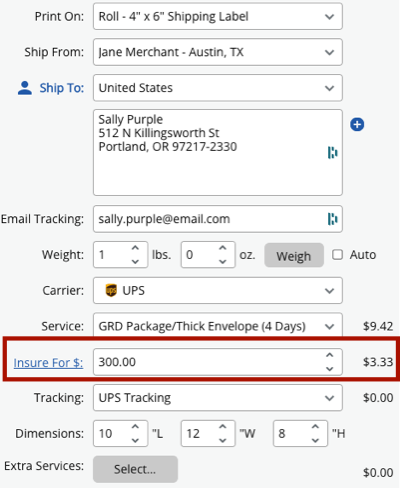Image resolution: width=400 pixels, height=488 pixels.
Task: Decrease the ounces weight value
Action: [x=223, y=262]
